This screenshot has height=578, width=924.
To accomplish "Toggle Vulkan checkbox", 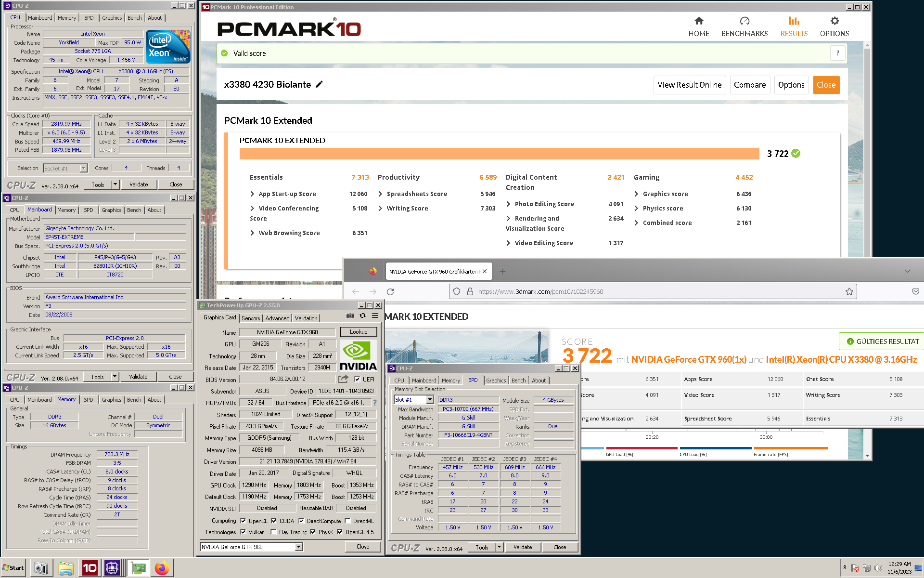I will [243, 532].
